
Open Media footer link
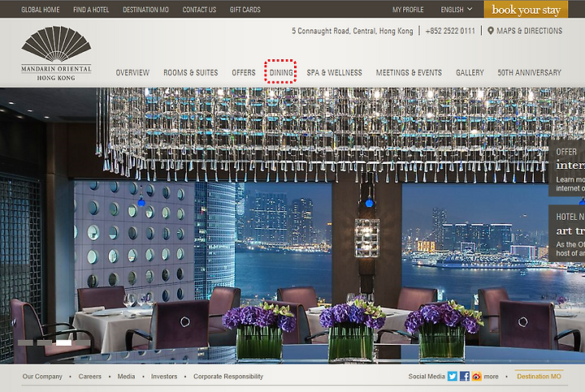(x=126, y=377)
